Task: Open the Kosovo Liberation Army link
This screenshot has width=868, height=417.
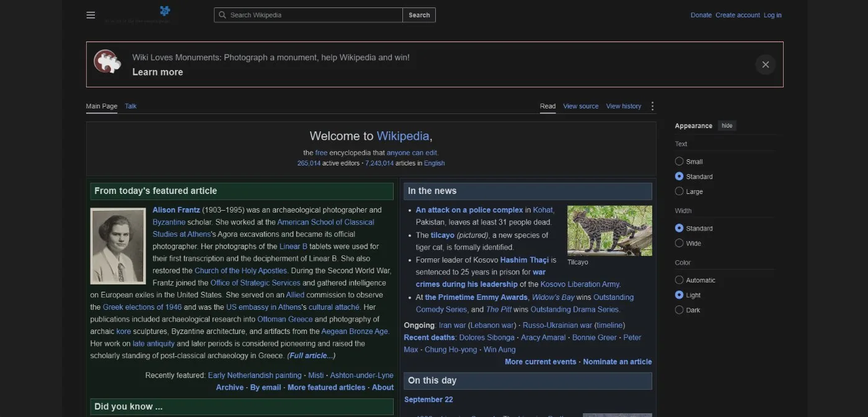Action: coord(580,284)
